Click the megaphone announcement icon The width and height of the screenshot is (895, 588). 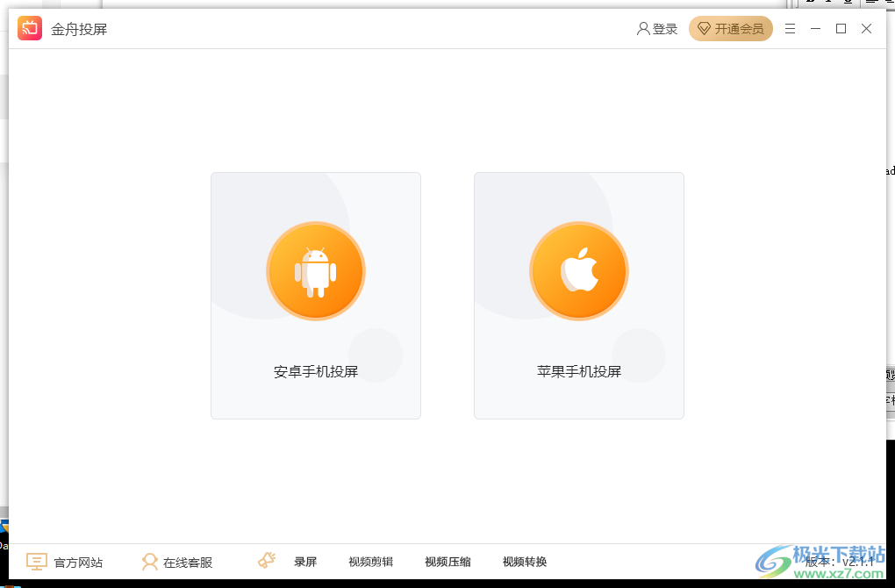[x=267, y=560]
